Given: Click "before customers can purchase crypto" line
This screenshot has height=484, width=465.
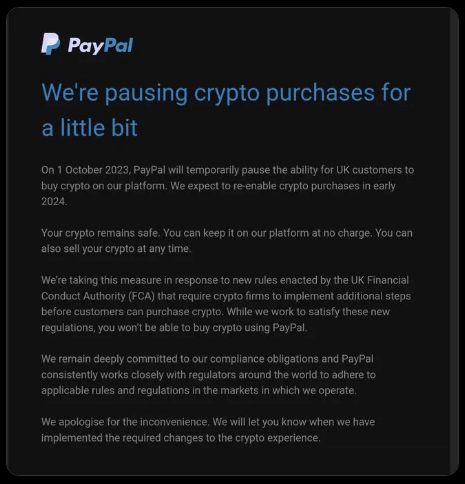Looking at the screenshot, I should click(x=131, y=312).
